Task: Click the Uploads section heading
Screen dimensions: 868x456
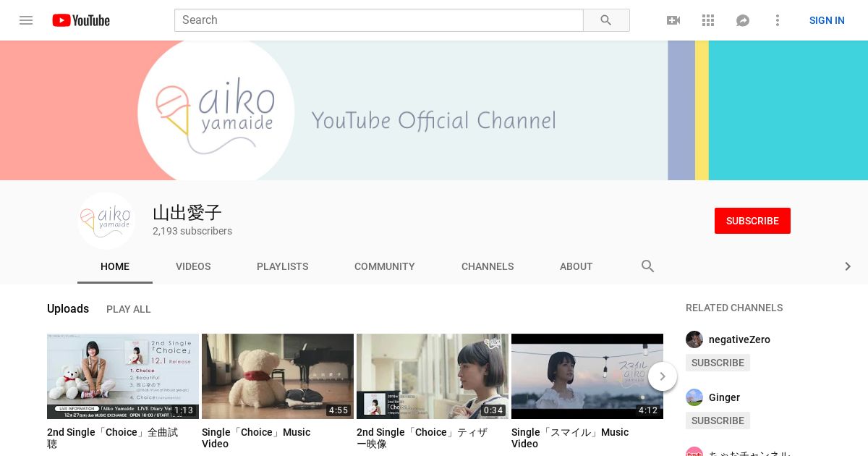Action: [68, 308]
